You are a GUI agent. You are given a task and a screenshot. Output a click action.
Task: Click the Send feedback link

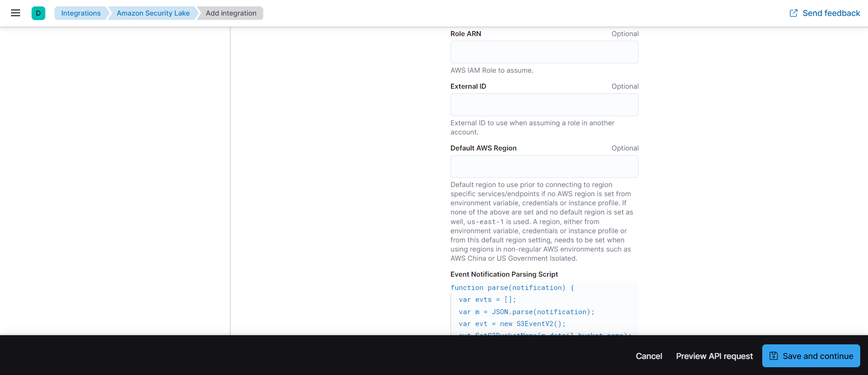point(830,13)
